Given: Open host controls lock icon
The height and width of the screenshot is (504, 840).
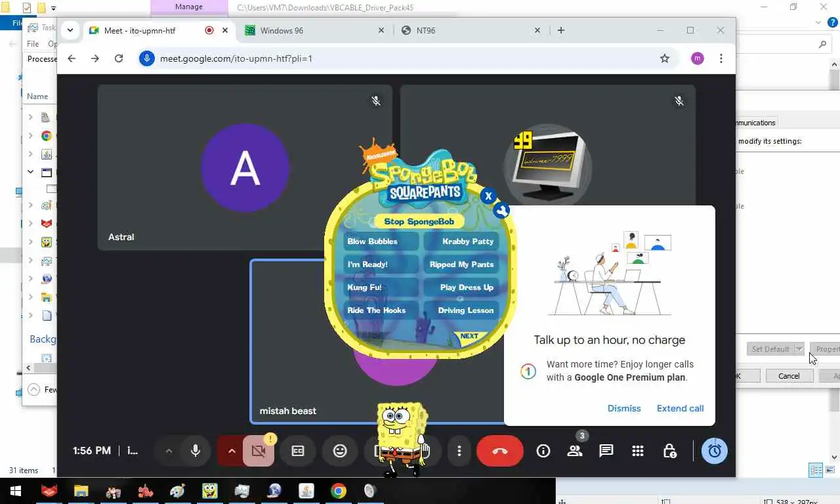Looking at the screenshot, I should pos(669,451).
